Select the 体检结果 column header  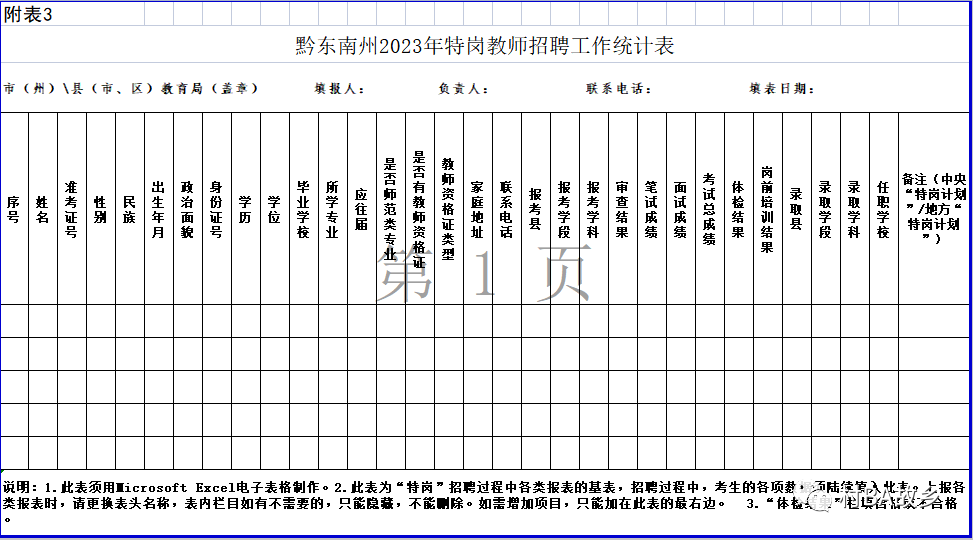pyautogui.click(x=739, y=209)
